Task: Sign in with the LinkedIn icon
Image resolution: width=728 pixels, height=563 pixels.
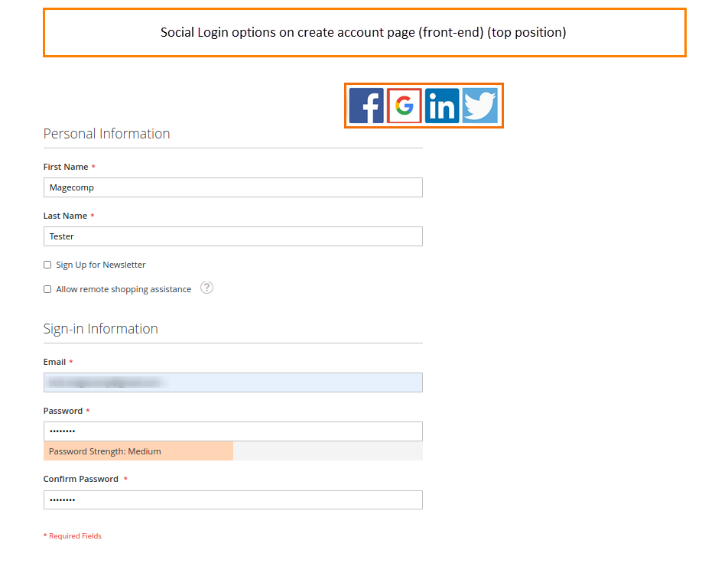Action: coord(442,106)
